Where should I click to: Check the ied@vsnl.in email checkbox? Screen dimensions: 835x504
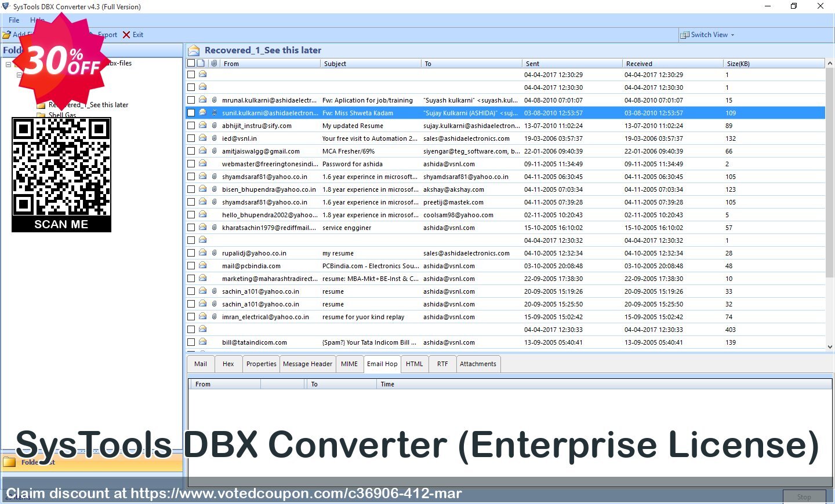[191, 138]
